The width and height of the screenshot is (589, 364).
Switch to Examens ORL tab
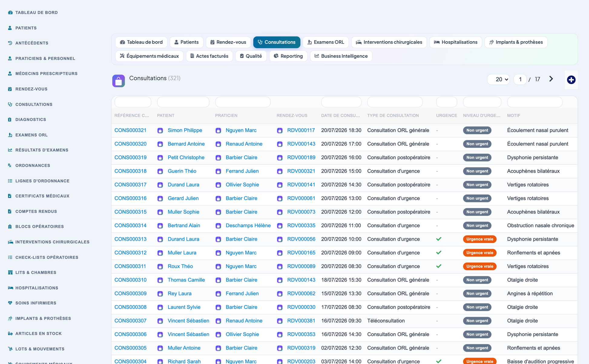(x=326, y=42)
